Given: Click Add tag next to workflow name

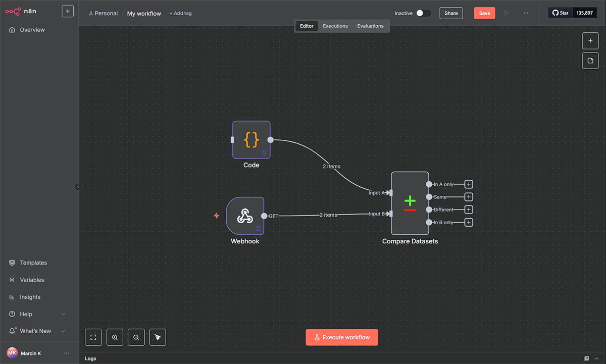Looking at the screenshot, I should [x=180, y=14].
